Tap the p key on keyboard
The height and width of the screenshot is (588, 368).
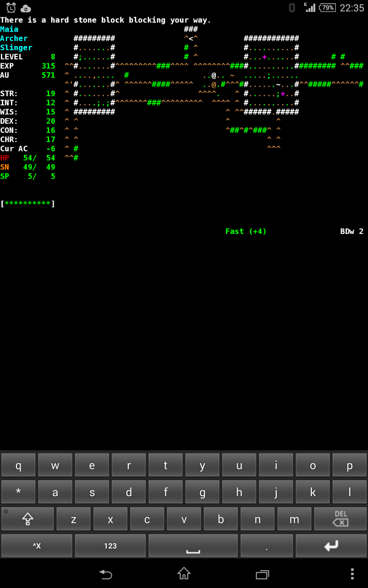(350, 465)
